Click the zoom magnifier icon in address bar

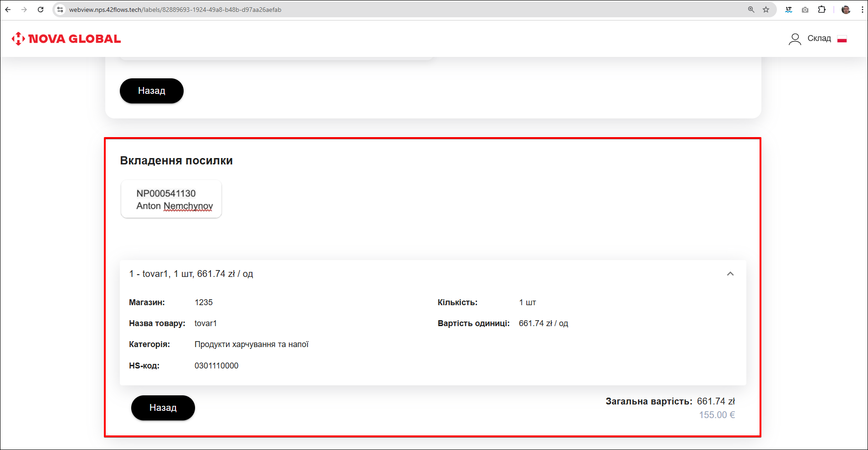(x=751, y=10)
